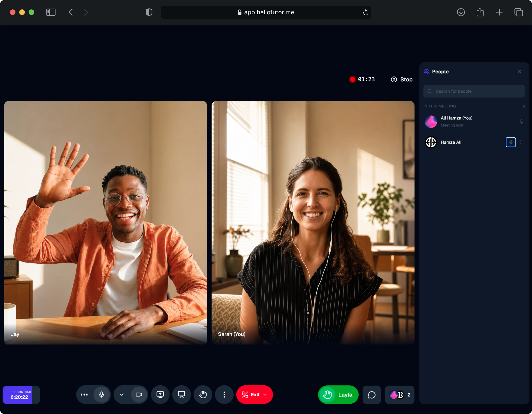
Task: Turn off the camera video button
Action: coord(139,395)
